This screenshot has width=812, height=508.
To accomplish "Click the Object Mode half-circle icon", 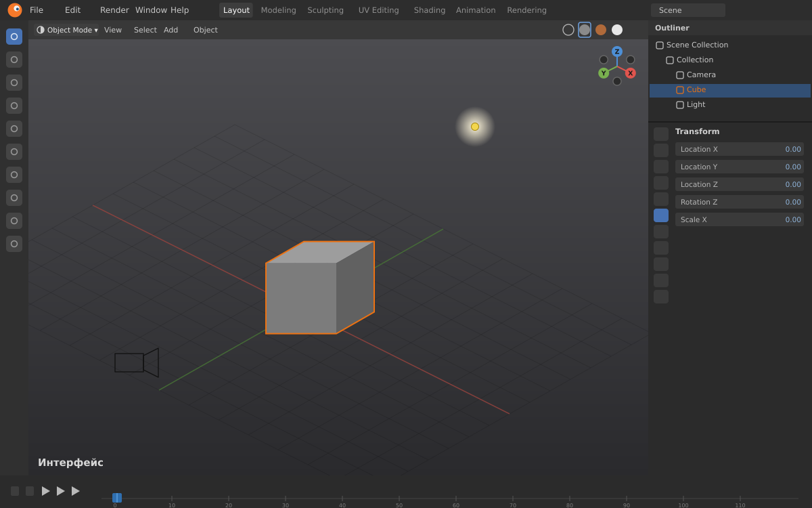I will pyautogui.click(x=41, y=30).
